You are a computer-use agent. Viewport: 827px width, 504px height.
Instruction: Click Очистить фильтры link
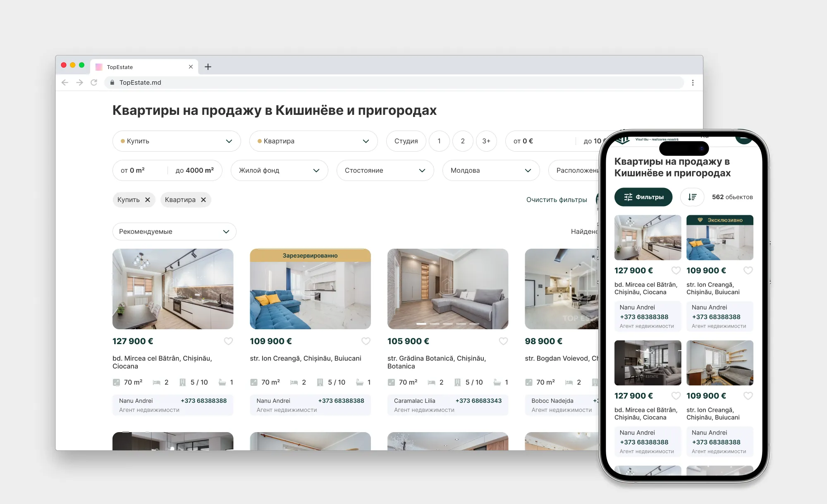click(x=557, y=200)
